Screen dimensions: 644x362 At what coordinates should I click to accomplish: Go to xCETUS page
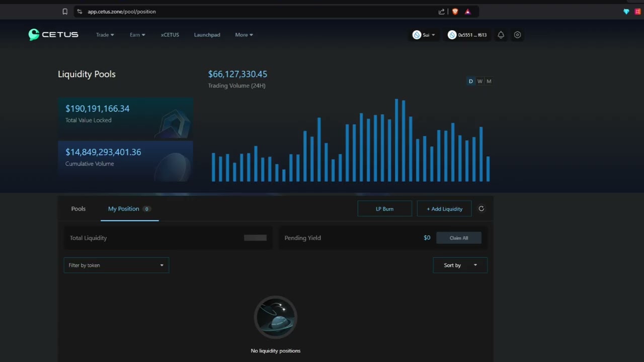point(170,35)
